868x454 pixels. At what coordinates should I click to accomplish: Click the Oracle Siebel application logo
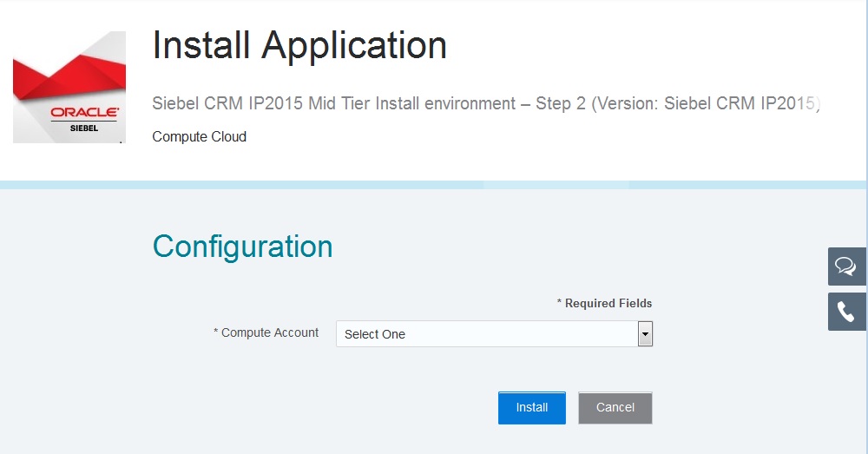point(69,87)
